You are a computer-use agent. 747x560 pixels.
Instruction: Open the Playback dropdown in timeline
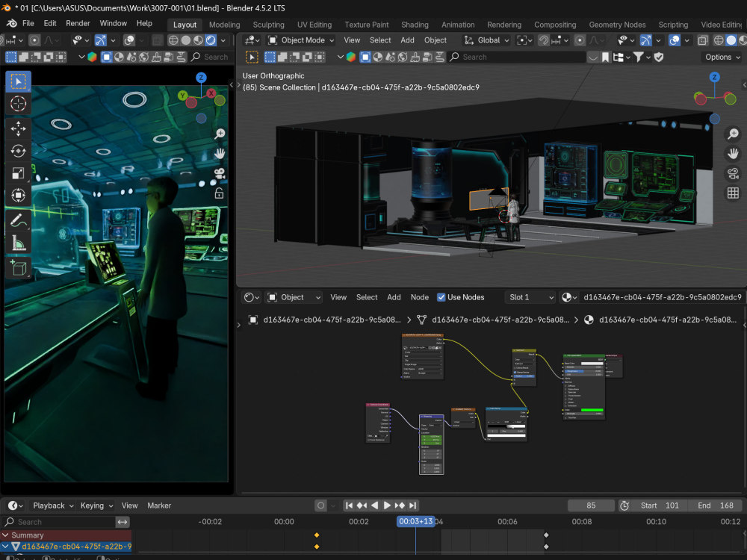[53, 505]
